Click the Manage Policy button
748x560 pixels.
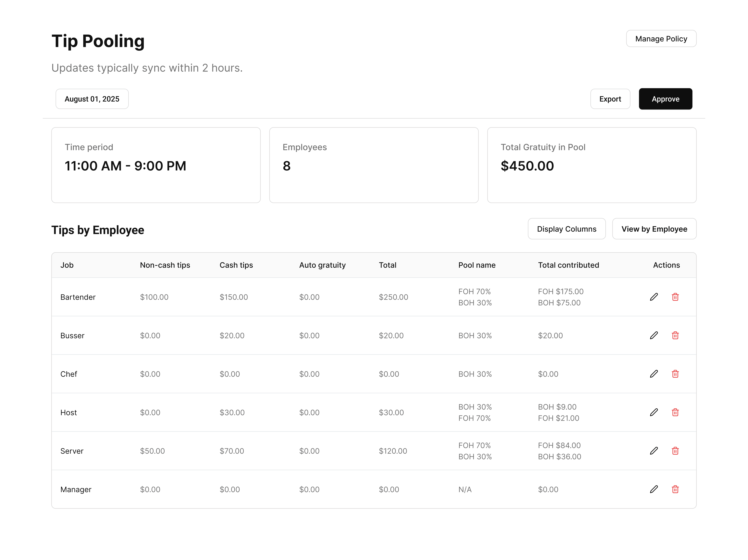point(661,39)
